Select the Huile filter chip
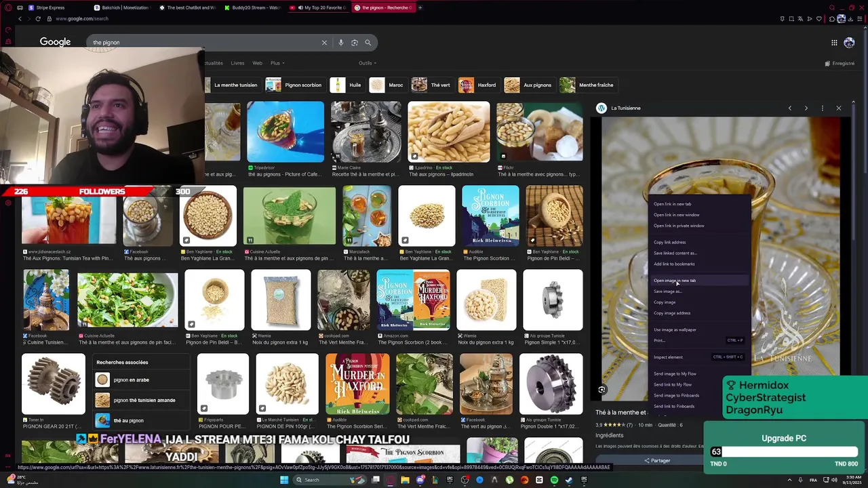 pyautogui.click(x=347, y=85)
